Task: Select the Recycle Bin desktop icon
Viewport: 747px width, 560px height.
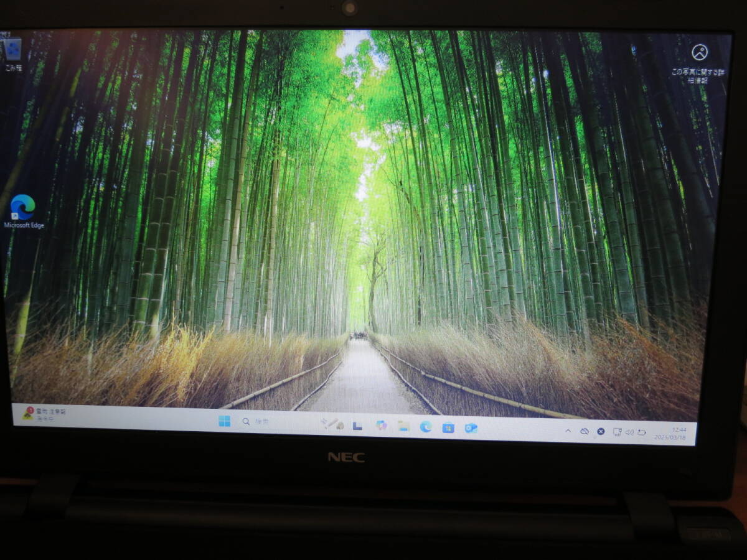Action: 12,53
